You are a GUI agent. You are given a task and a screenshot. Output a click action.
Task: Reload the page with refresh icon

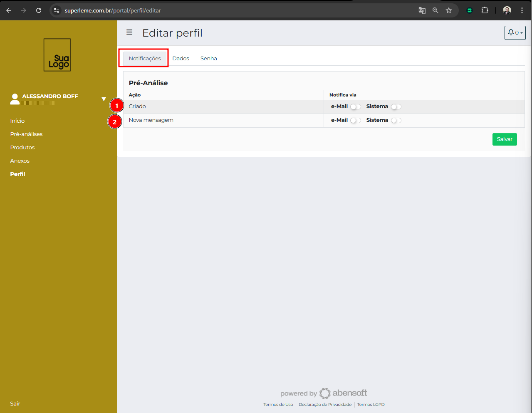pyautogui.click(x=39, y=10)
